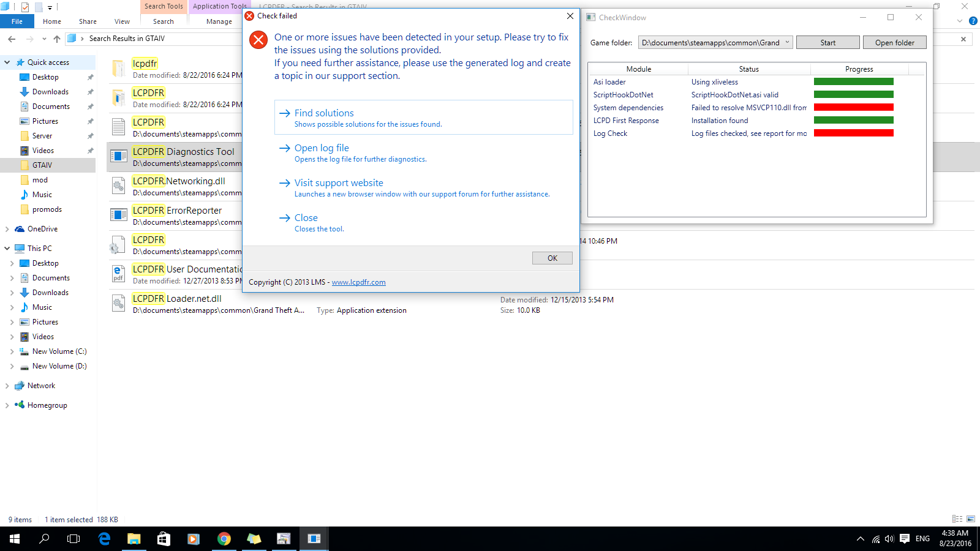
Task: Open Manage tab in Explorer ribbon
Action: point(219,21)
